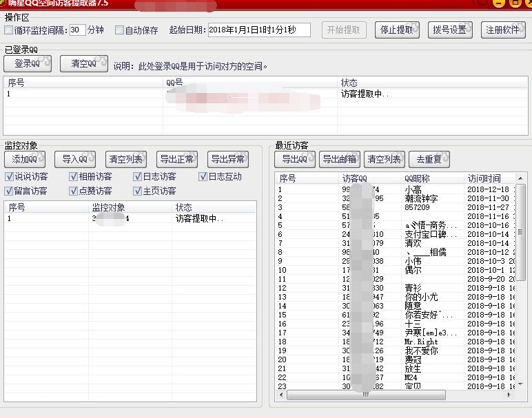
Task: Select visitor row named 随意
Action: (x=396, y=306)
